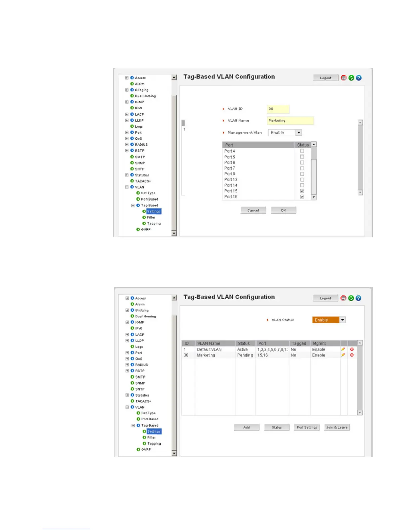This screenshot has width=411, height=532.
Task: Click the Port-Based tree icon on the VLAN list page
Action: tap(138, 419)
